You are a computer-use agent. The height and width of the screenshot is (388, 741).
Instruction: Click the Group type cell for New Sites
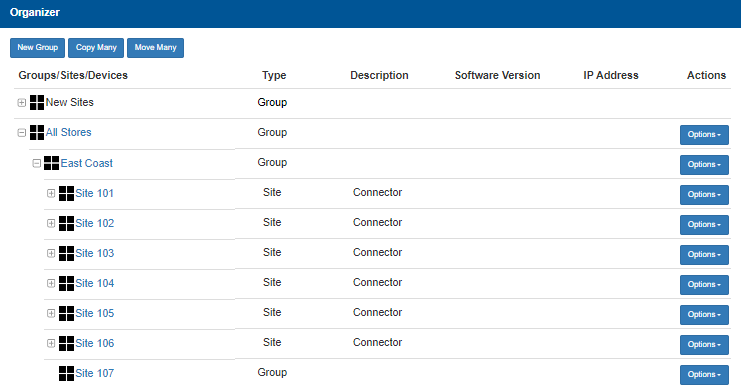(272, 102)
